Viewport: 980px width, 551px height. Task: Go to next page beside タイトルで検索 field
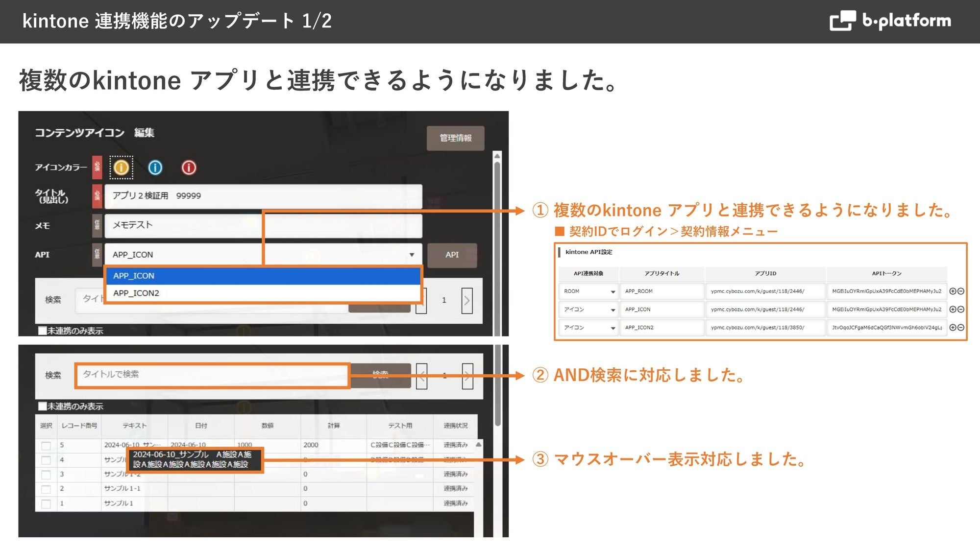click(x=467, y=376)
